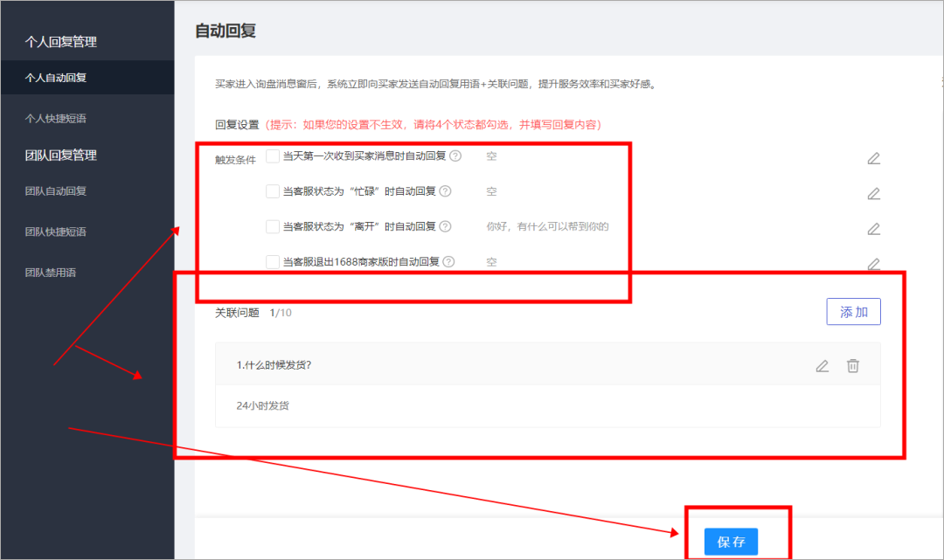Image resolution: width=944 pixels, height=560 pixels.
Task: Click 空 value in 忙碌 row
Action: (x=491, y=191)
